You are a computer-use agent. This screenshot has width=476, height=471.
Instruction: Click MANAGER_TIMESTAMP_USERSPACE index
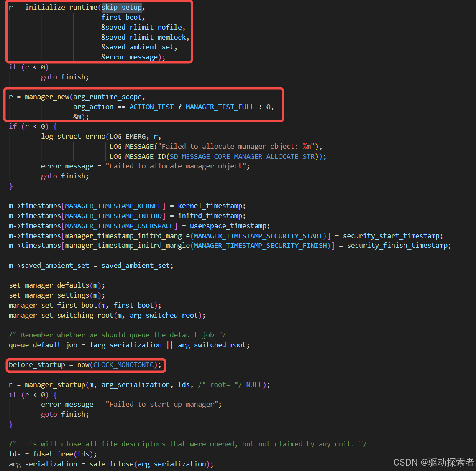tap(119, 226)
